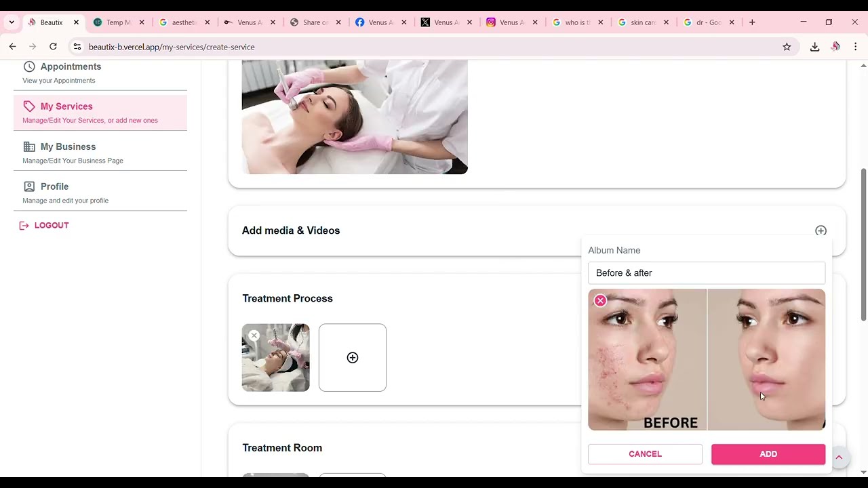Open the tab search dropdown arrow
The width and height of the screenshot is (868, 488).
(12, 22)
